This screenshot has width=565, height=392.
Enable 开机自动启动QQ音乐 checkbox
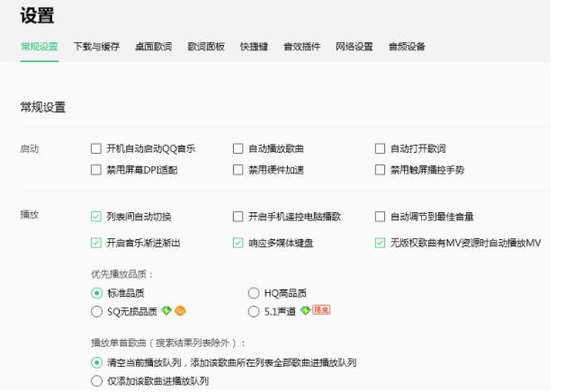pos(96,148)
